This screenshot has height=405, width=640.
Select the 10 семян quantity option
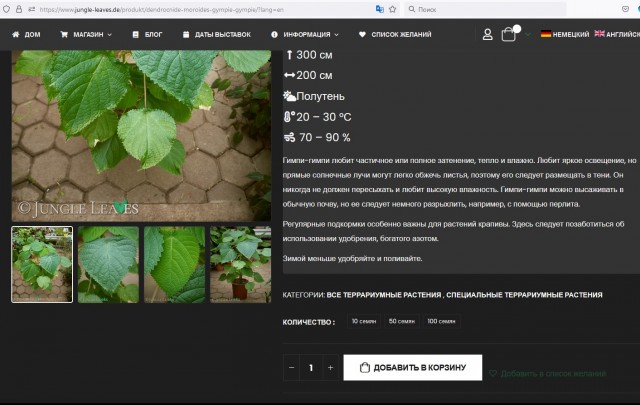pos(364,321)
